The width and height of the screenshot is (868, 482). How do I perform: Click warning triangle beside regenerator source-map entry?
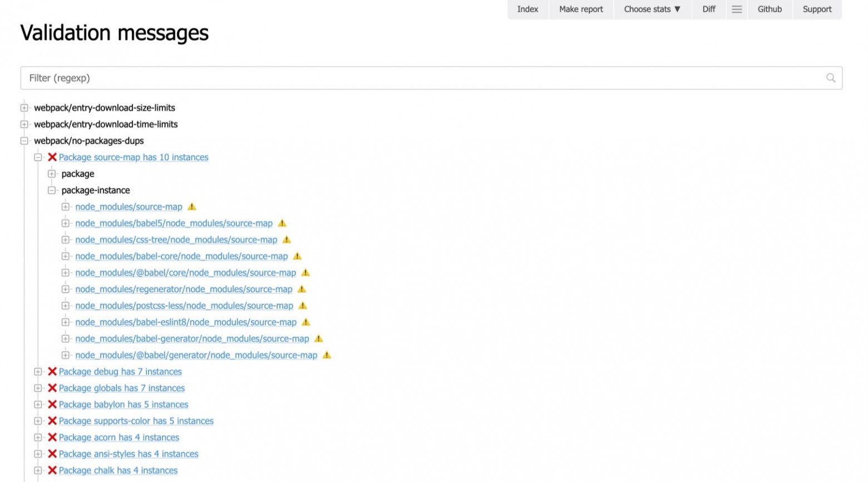click(x=301, y=289)
